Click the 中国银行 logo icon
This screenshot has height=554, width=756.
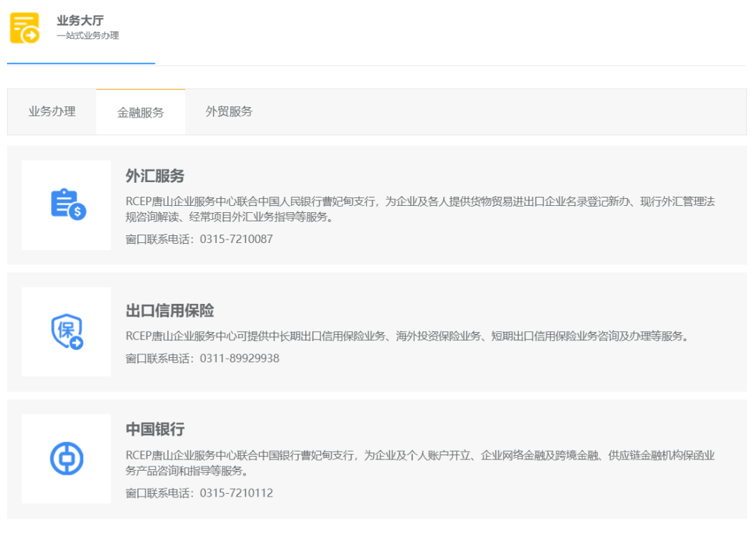click(66, 459)
